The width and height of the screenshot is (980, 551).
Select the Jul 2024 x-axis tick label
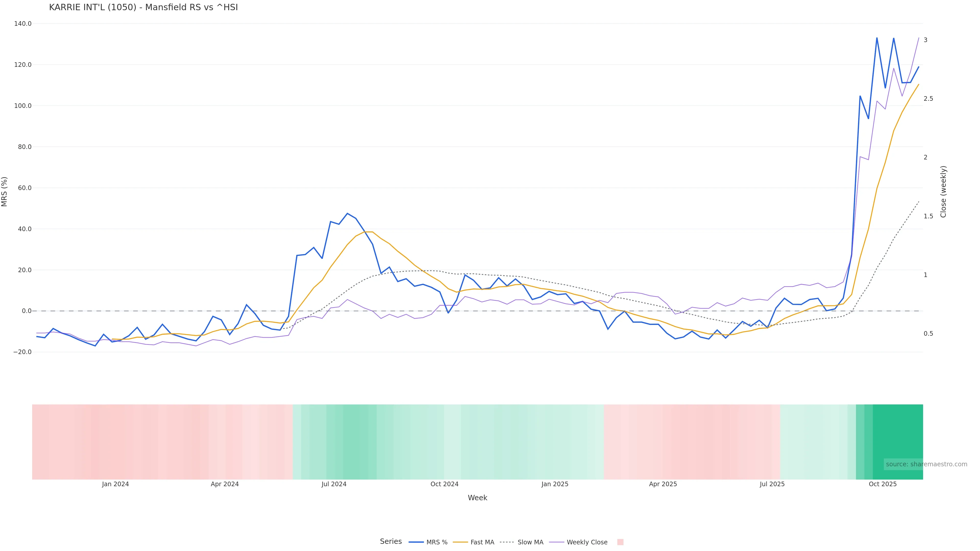click(334, 484)
